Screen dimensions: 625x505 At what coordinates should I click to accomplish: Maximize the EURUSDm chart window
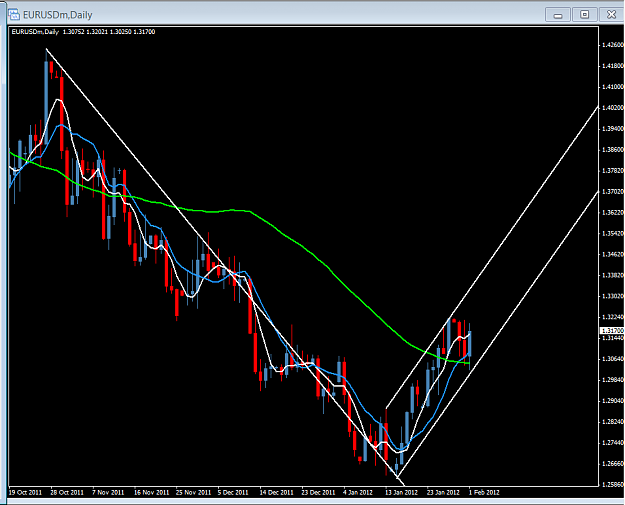point(584,15)
